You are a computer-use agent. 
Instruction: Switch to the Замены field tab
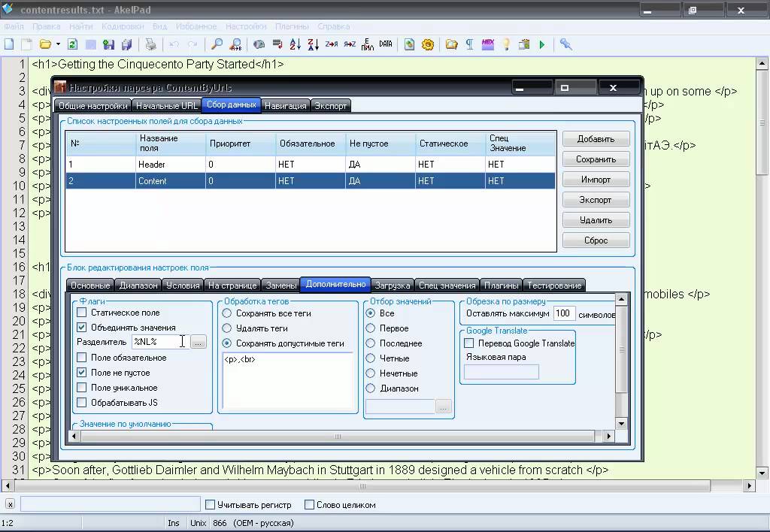[x=281, y=285]
